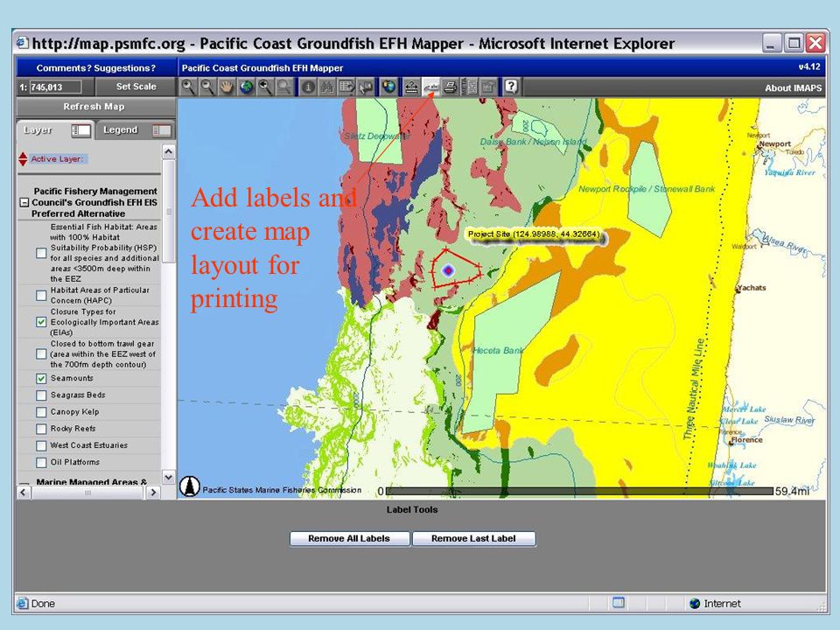
Task: Click the blue project site point marker
Action: coord(448,271)
